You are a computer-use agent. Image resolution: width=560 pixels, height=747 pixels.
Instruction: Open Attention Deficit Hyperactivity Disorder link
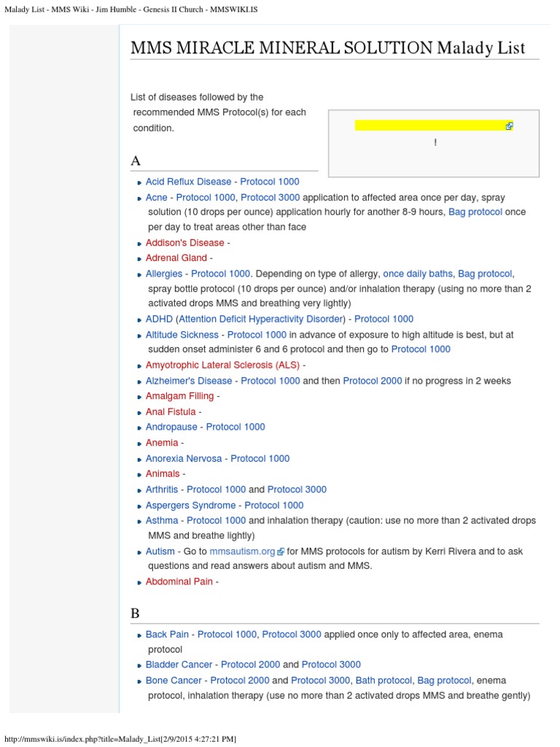261,319
